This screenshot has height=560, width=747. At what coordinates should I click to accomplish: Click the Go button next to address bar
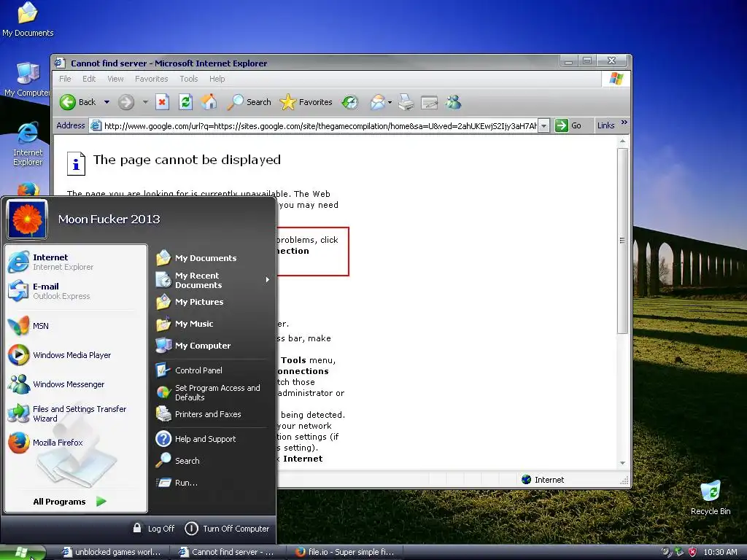[x=569, y=125]
